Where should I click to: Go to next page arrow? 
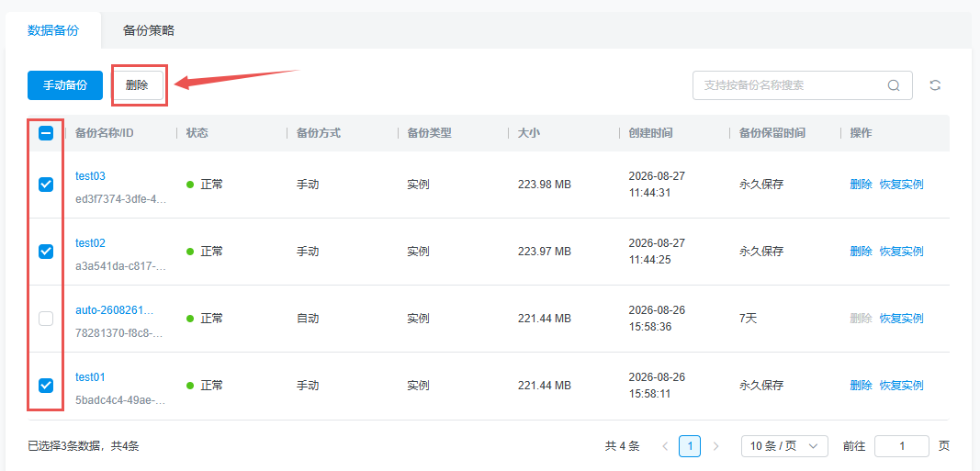pos(716,446)
